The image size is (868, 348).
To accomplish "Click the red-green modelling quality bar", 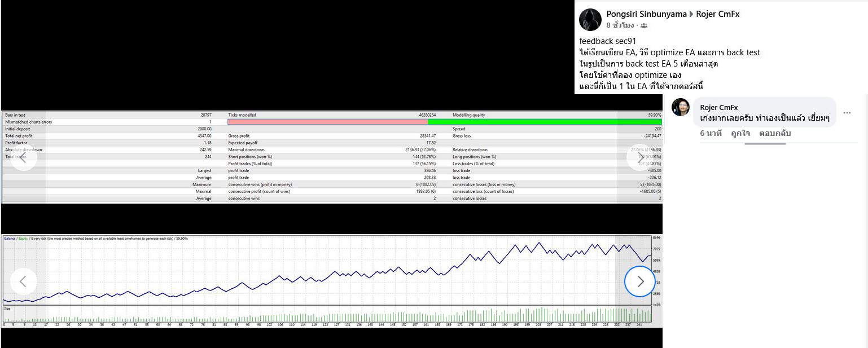I will [444, 122].
